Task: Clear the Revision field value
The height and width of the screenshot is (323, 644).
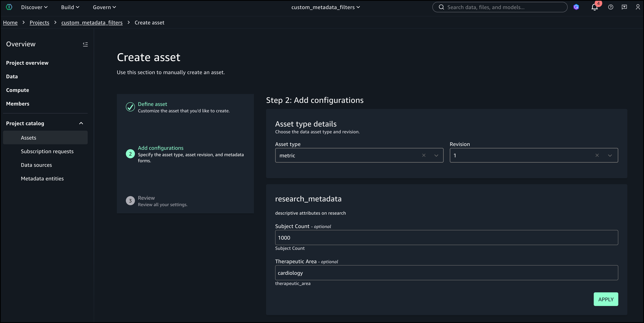Action: point(597,155)
